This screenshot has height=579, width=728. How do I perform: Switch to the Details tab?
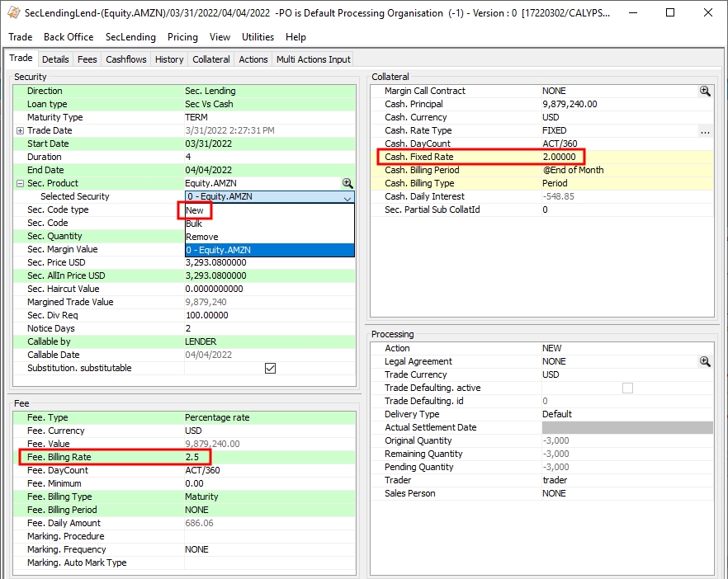click(x=55, y=59)
